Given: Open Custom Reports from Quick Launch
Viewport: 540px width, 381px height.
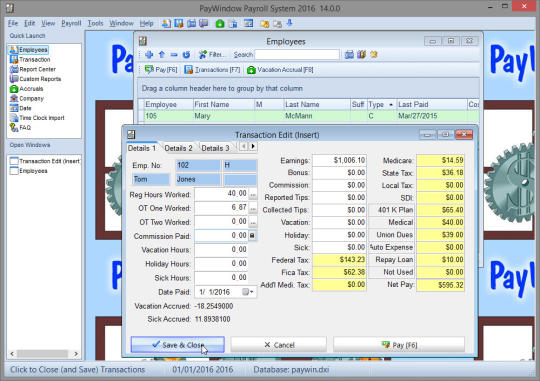Looking at the screenshot, I should (35, 79).
